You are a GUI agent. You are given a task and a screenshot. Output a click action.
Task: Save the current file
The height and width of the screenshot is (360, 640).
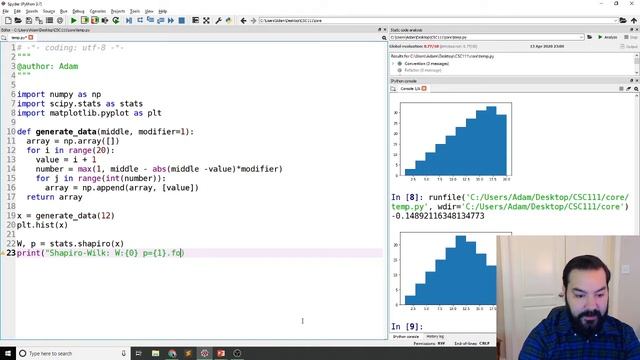coord(29,20)
